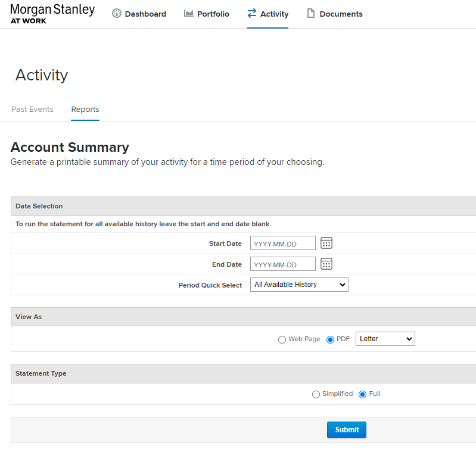Choose the Full statement type

(x=363, y=394)
